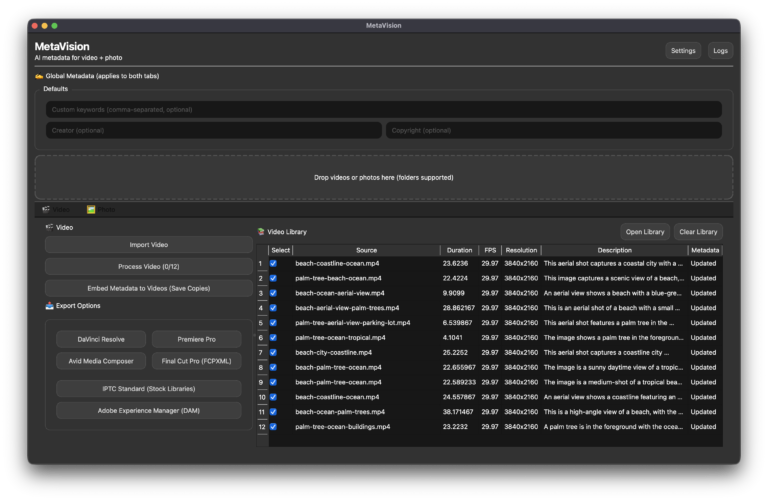Click the Resolution column header
The image size is (768, 501).
[x=521, y=250]
